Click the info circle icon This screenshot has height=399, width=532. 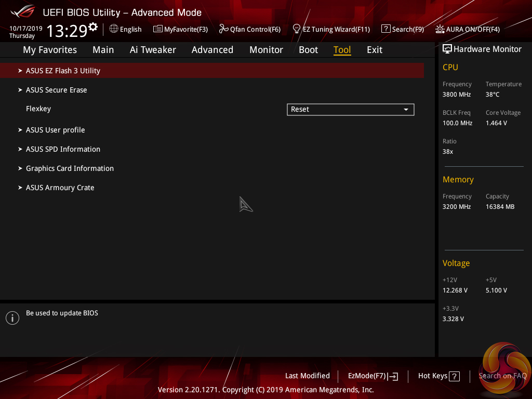12,318
